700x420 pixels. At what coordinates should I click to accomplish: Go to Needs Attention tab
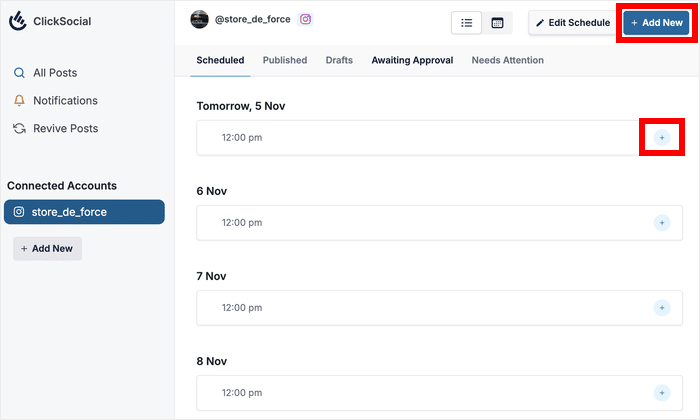(x=507, y=60)
